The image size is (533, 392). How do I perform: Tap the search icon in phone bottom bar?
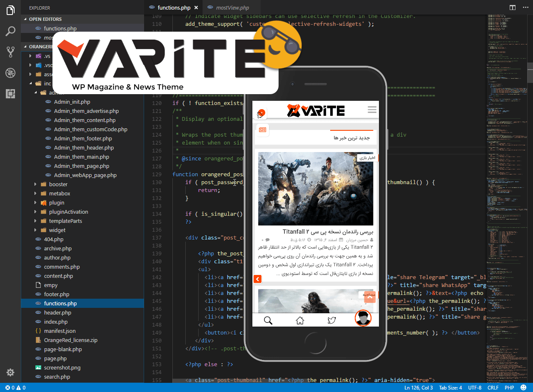268,320
